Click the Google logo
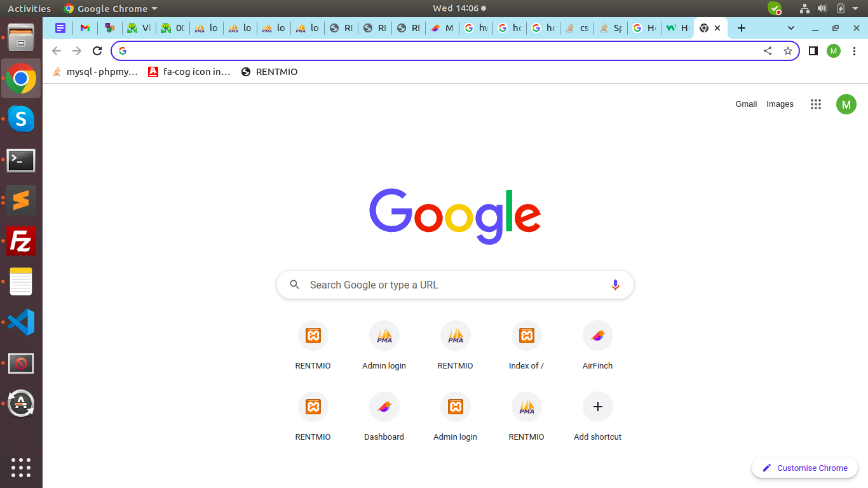This screenshot has height=488, width=868. click(x=455, y=216)
